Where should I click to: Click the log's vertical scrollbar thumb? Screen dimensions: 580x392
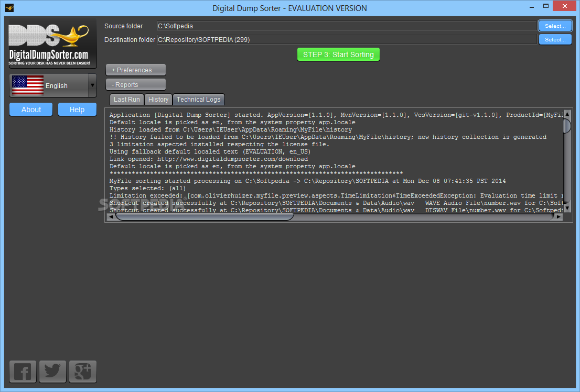[x=567, y=126]
